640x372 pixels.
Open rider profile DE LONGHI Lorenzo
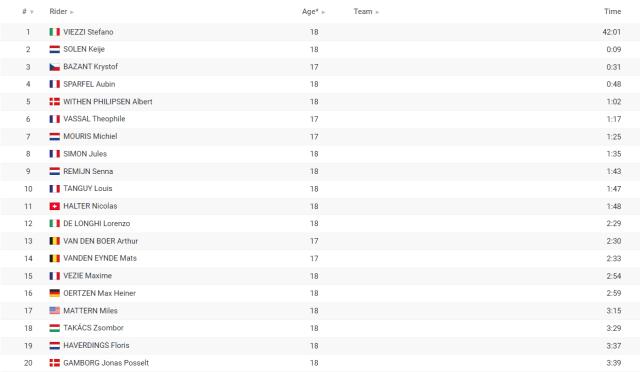pos(97,223)
